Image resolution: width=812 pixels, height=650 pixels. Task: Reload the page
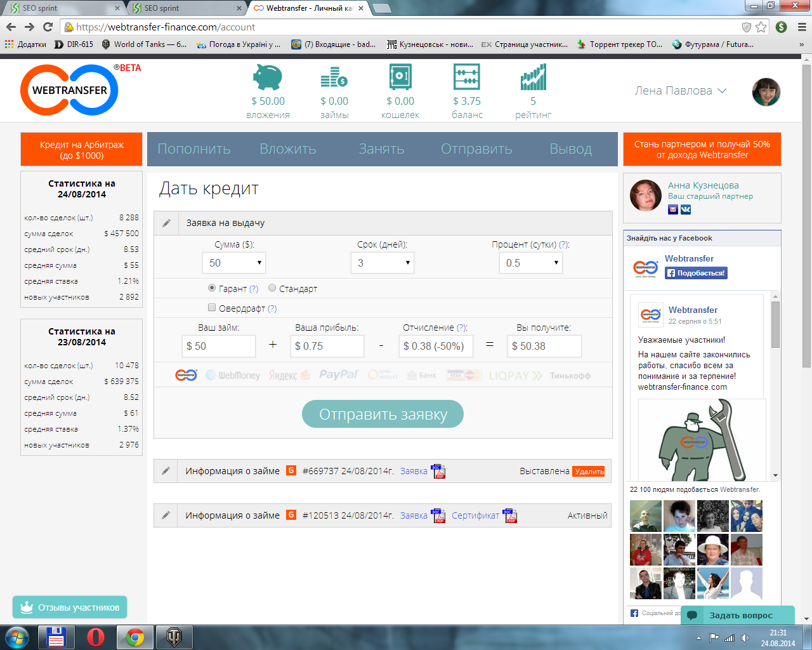coord(48,27)
